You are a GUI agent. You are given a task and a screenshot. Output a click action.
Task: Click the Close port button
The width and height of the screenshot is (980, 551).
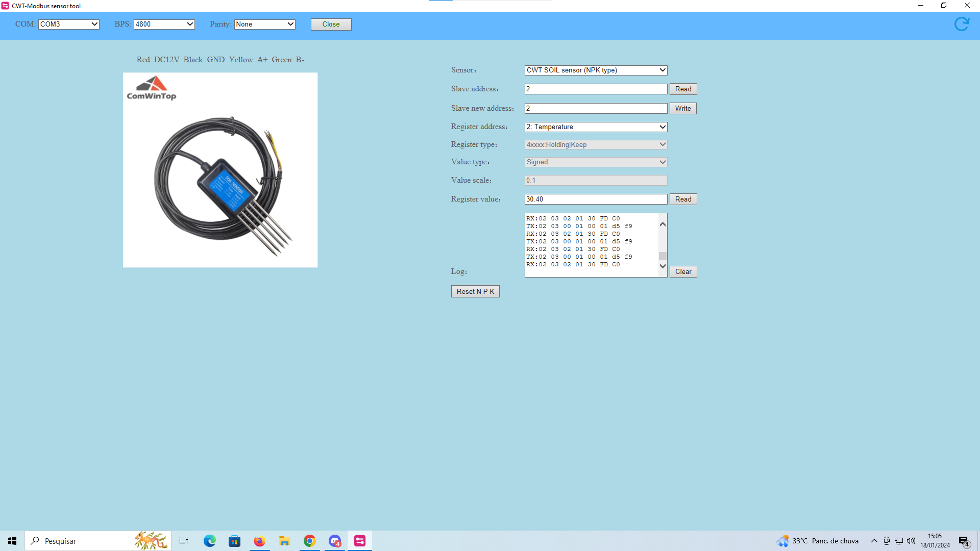point(331,24)
